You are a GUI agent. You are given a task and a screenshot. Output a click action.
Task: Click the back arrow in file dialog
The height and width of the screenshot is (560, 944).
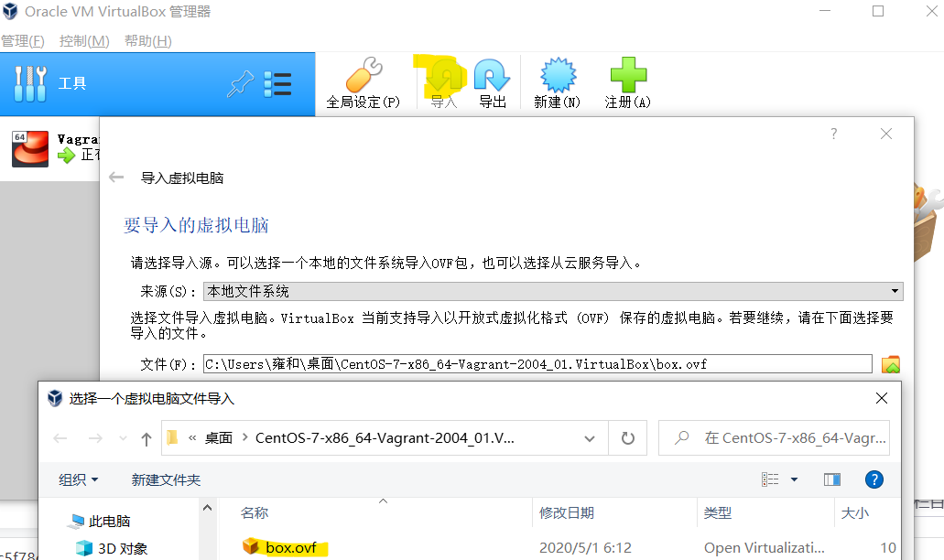click(x=60, y=438)
